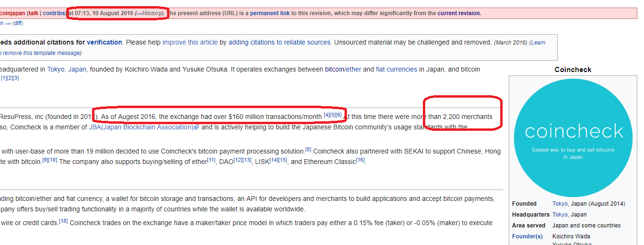Screen dimensions: 644x245
Task: Click the 'Headquarters' infobox label
Action: (x=531, y=215)
